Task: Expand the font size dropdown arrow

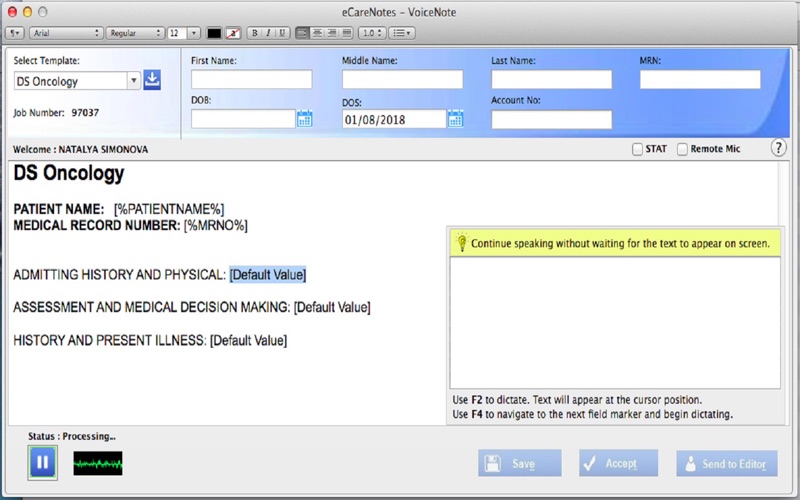Action: (x=194, y=33)
